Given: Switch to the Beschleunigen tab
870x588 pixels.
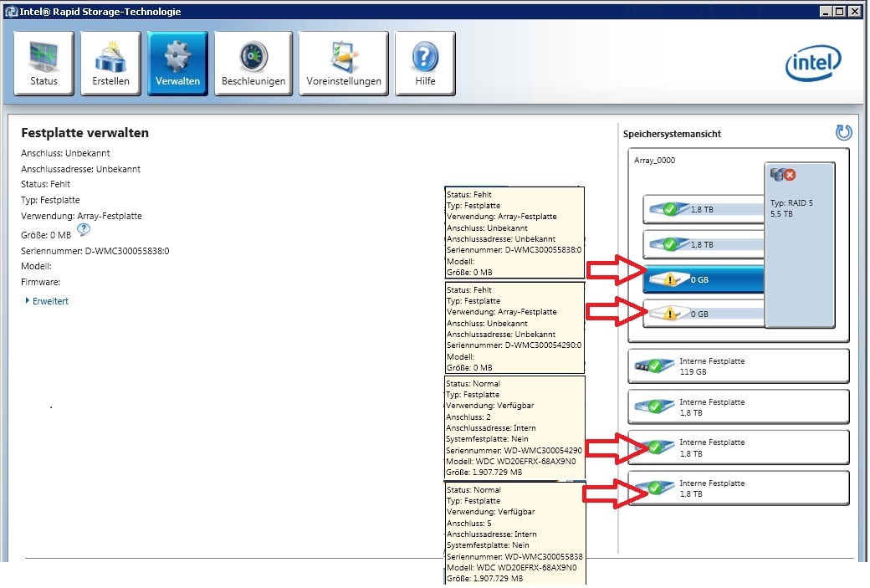Looking at the screenshot, I should pyautogui.click(x=253, y=64).
